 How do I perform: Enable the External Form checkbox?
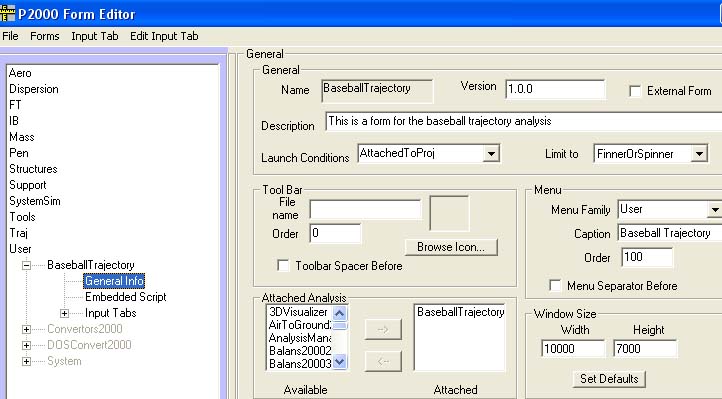click(635, 91)
